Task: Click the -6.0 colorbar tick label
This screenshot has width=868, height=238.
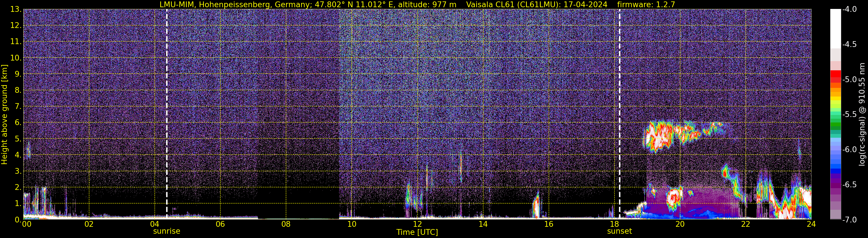Action: click(850, 149)
